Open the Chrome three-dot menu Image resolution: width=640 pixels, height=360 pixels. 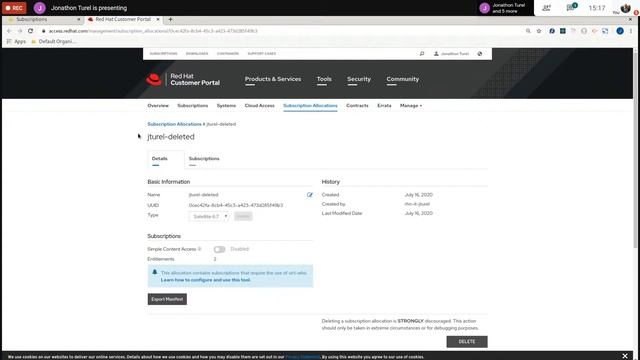click(631, 31)
